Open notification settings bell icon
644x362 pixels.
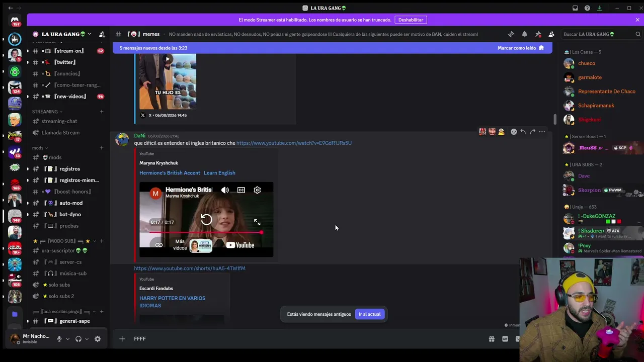[x=525, y=34]
